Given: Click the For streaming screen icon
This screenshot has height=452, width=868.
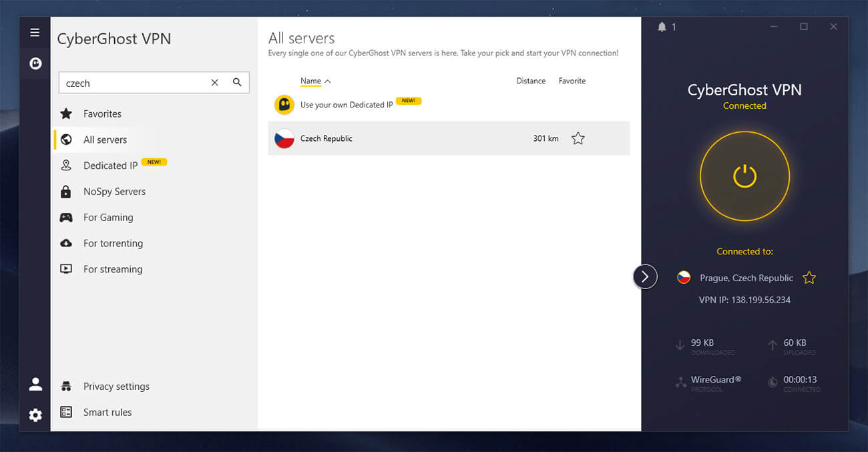Looking at the screenshot, I should [x=66, y=269].
